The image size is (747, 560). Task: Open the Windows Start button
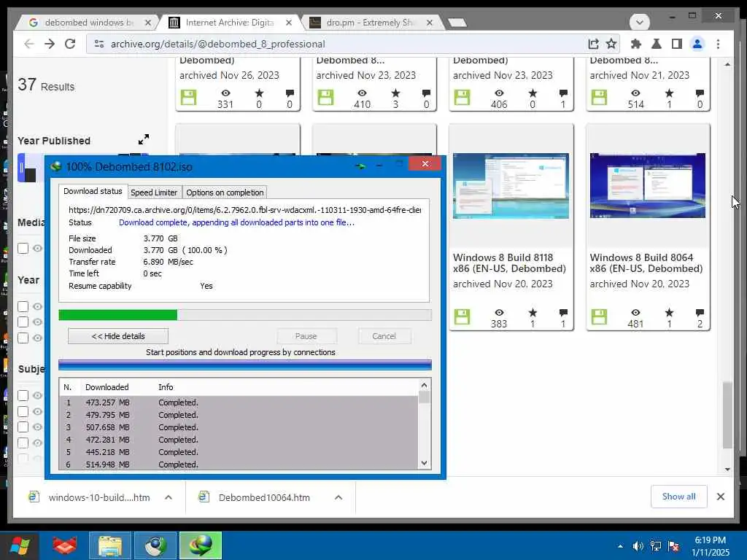point(20,545)
